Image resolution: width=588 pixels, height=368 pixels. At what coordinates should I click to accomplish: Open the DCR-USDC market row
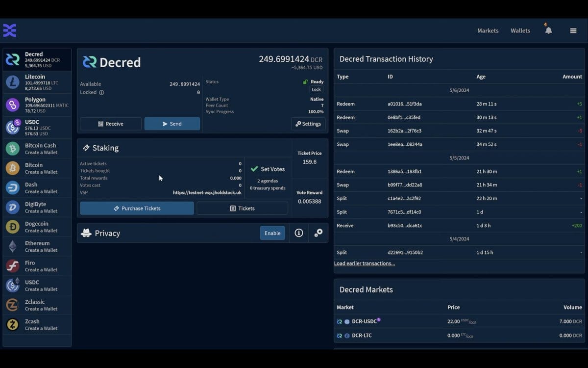459,321
